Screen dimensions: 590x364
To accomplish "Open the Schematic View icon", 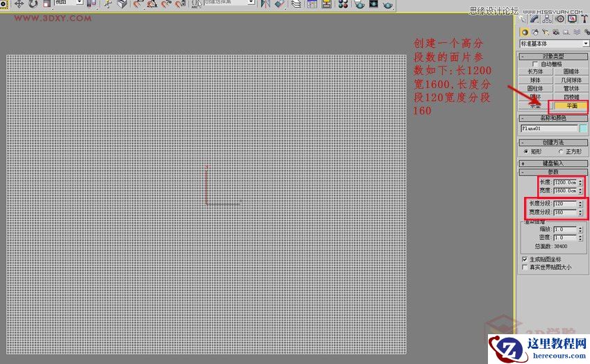I will tap(326, 3).
